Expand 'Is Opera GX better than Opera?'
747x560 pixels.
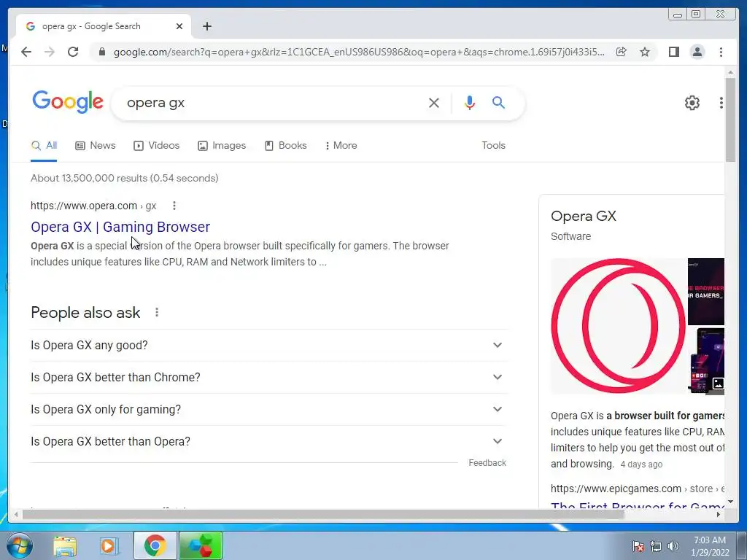(268, 441)
